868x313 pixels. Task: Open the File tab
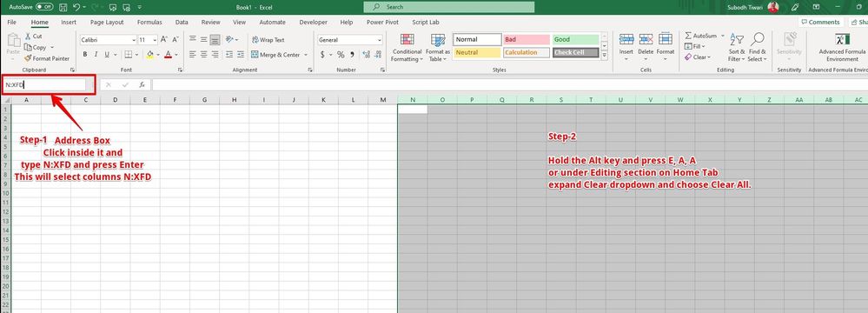point(11,22)
